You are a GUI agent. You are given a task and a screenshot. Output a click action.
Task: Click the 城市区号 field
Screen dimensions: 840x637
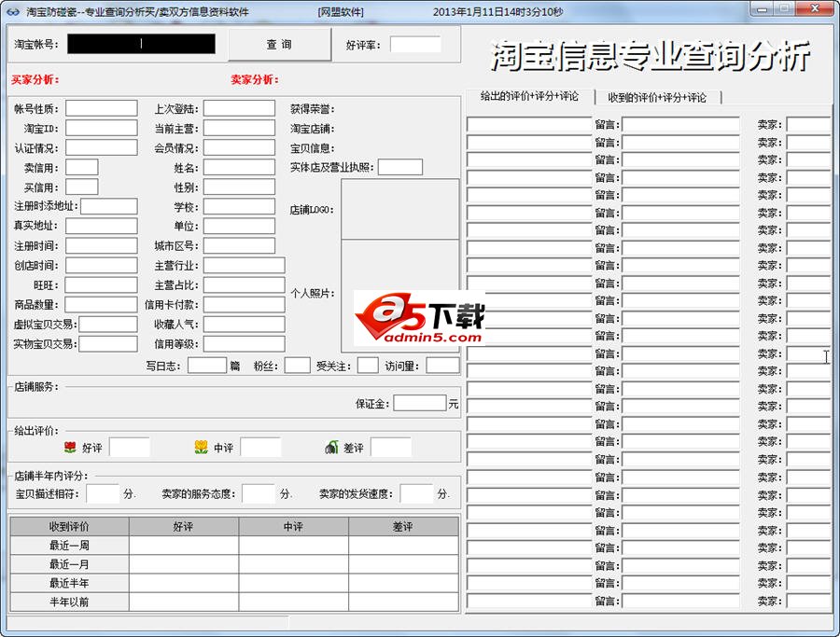(240, 245)
